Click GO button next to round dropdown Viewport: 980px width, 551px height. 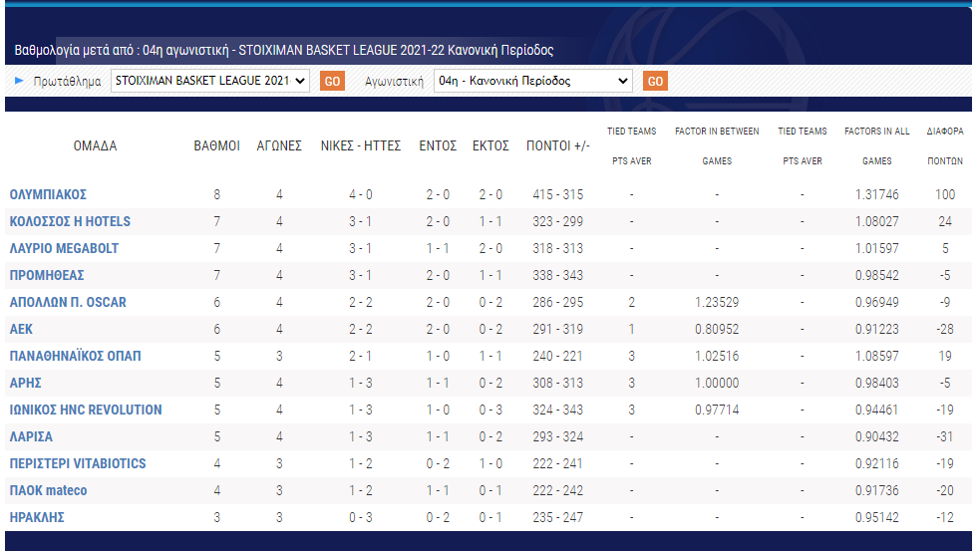point(655,81)
